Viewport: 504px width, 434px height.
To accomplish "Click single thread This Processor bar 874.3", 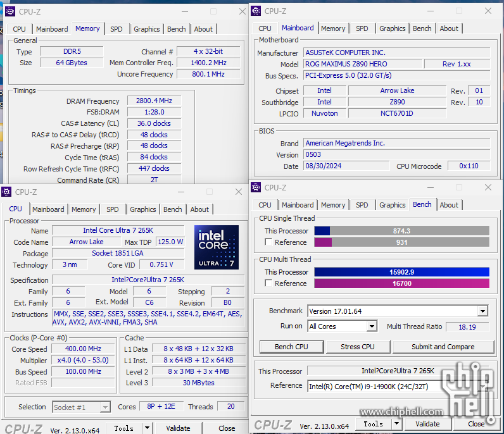I will [x=402, y=231].
